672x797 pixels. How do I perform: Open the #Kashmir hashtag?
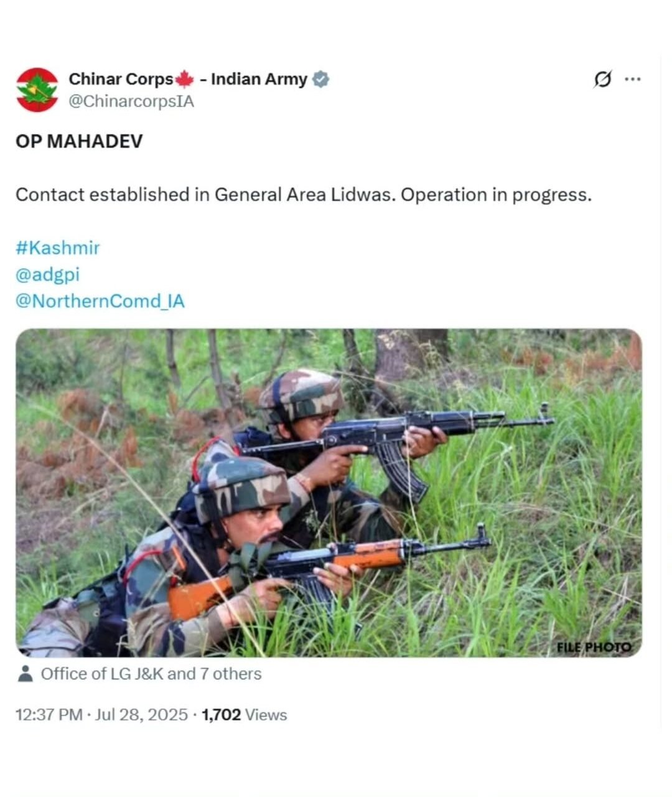pos(57,248)
